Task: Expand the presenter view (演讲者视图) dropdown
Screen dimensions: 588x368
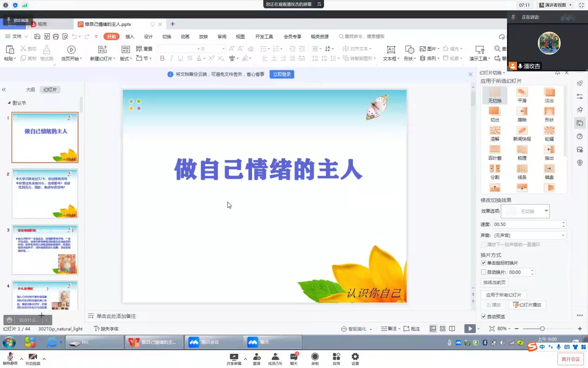Action: [x=570, y=5]
